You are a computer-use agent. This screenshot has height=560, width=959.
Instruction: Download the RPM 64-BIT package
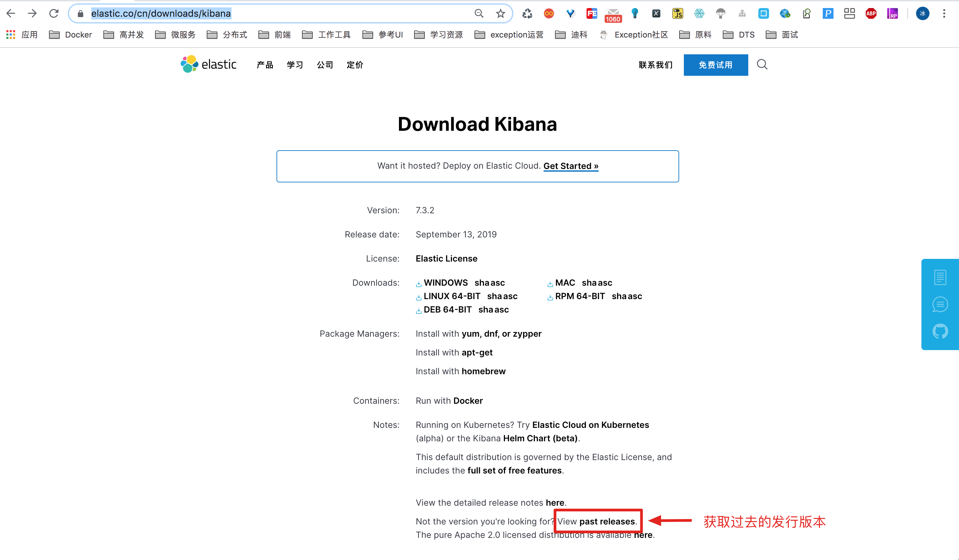[x=580, y=296]
